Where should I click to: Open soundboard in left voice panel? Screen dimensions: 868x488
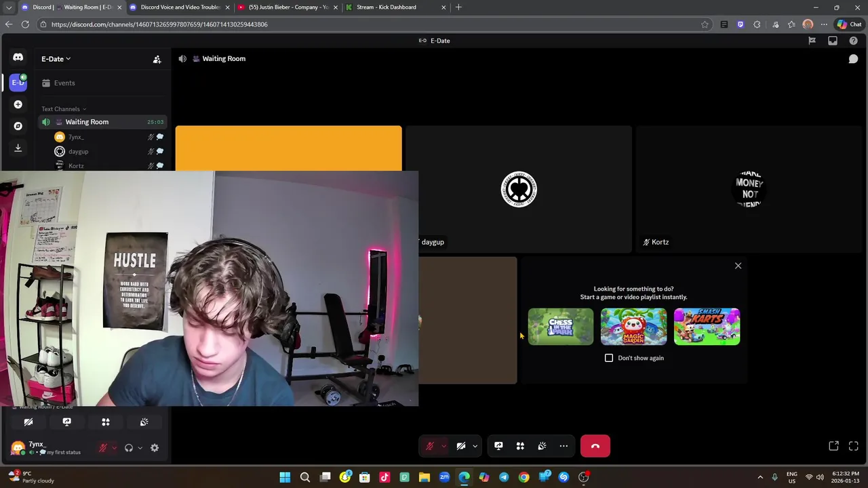tap(144, 422)
